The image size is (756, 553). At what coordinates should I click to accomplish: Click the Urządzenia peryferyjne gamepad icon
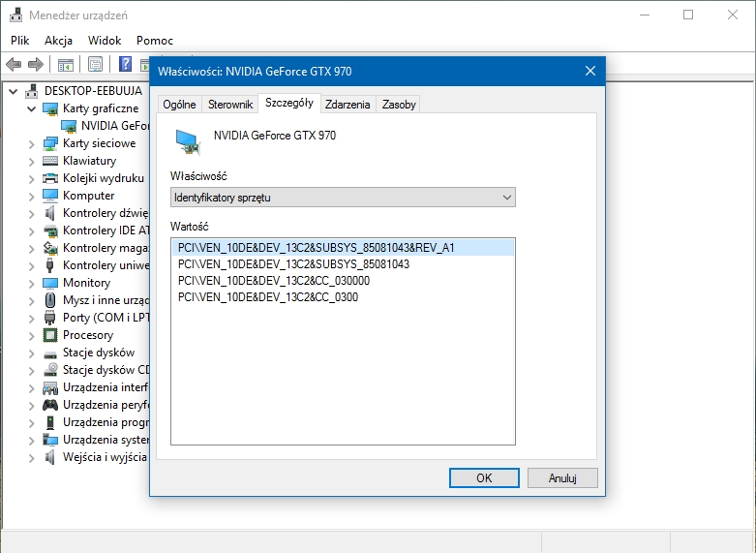click(50, 405)
